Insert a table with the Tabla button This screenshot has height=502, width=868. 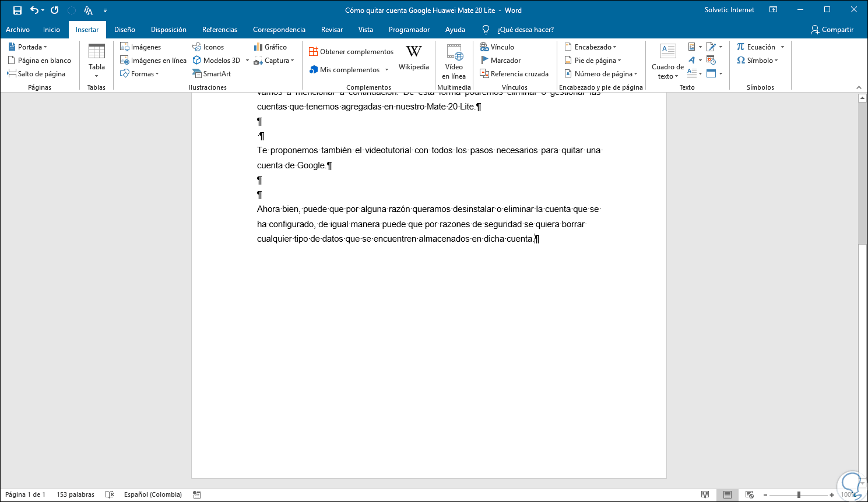pos(97,61)
